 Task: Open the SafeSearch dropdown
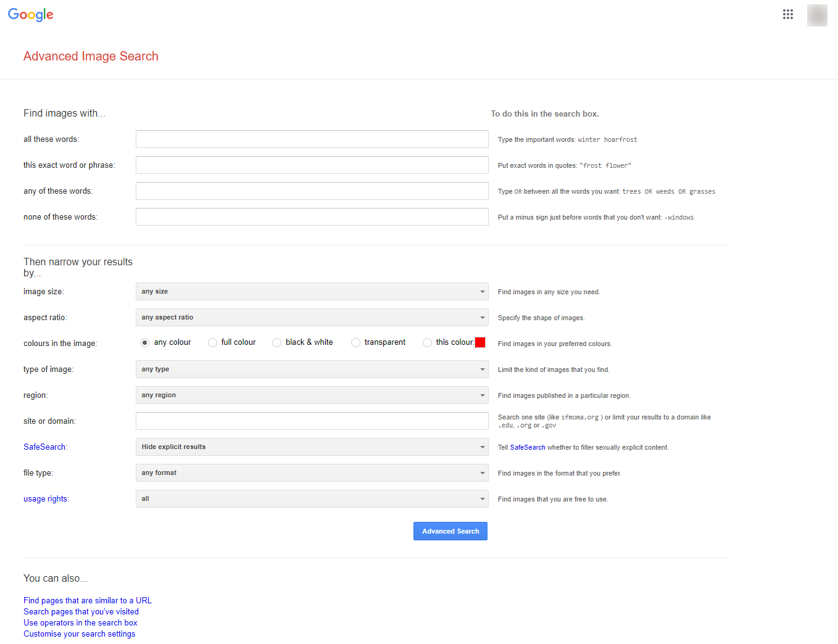coord(312,447)
